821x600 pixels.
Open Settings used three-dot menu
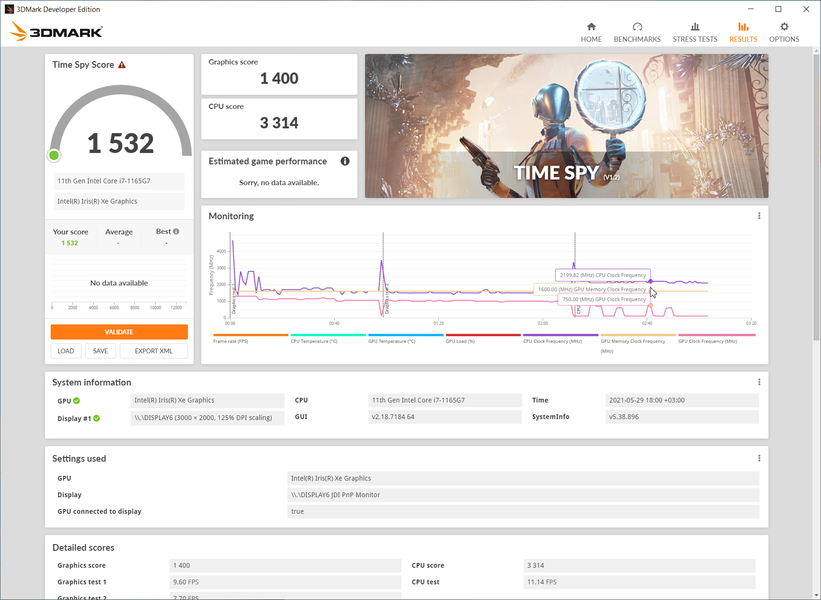click(x=759, y=458)
